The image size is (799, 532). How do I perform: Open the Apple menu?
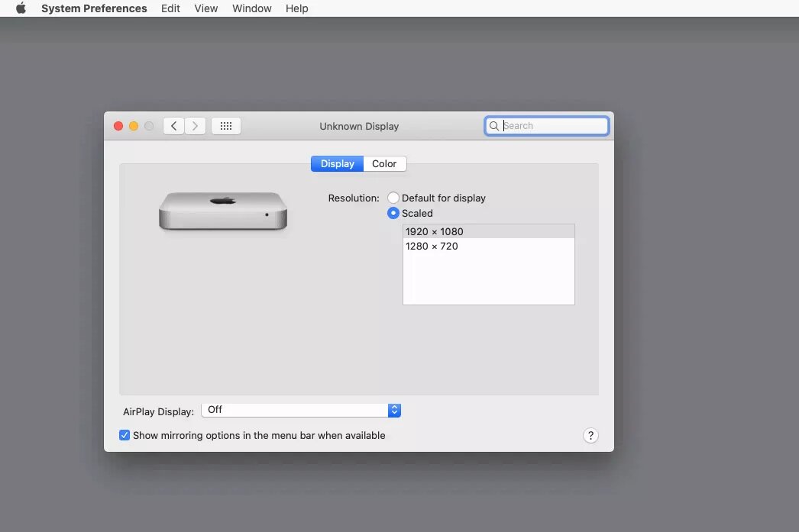(21, 8)
